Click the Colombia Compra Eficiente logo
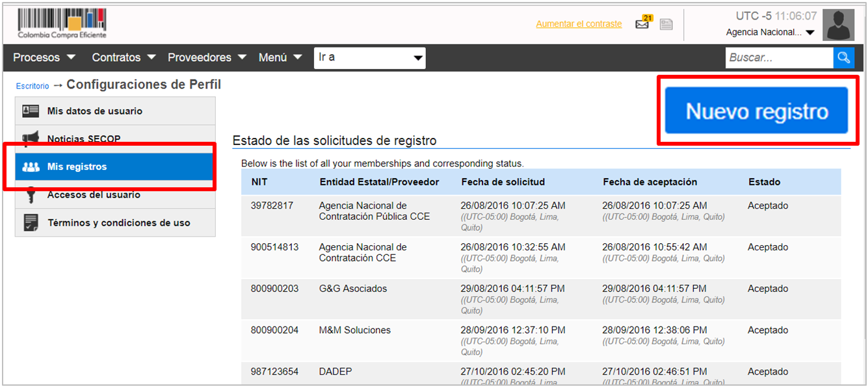 (62, 24)
